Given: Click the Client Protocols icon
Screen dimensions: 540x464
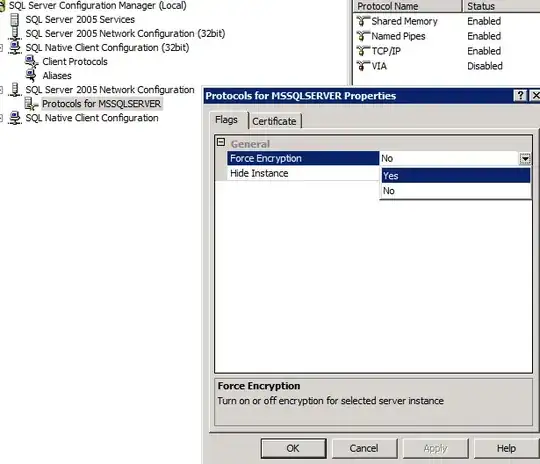Looking at the screenshot, I should coord(31,62).
